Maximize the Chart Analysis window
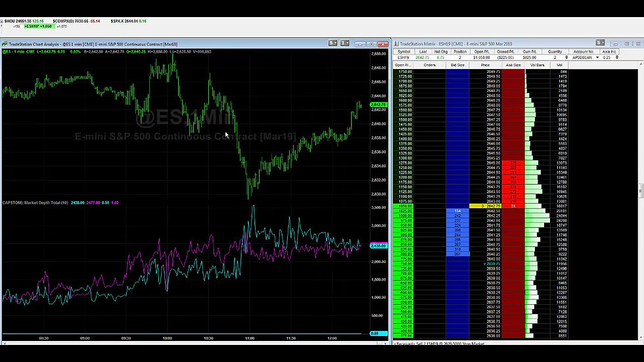 (x=371, y=44)
